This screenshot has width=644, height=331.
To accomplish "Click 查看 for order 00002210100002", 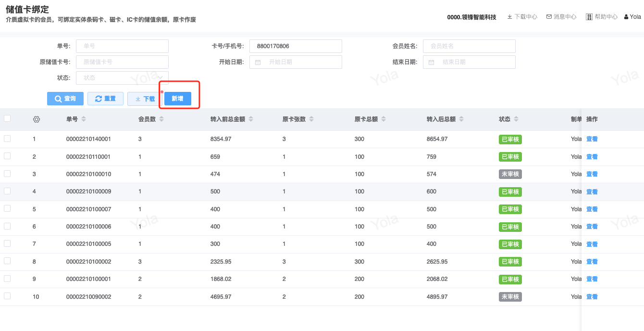I will (x=592, y=262).
